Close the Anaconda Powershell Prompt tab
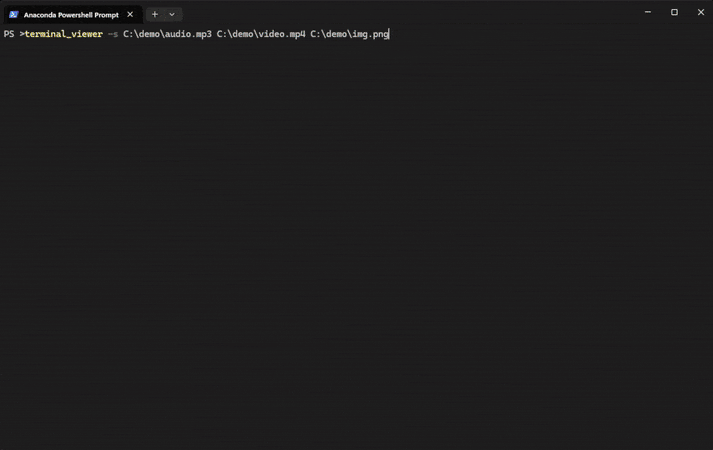713x450 pixels. [x=130, y=15]
